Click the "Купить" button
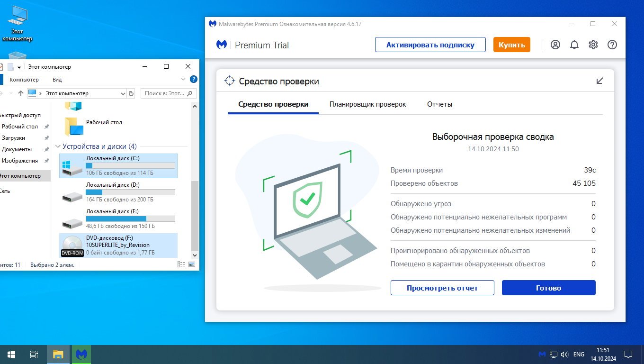This screenshot has width=644, height=364. click(511, 45)
